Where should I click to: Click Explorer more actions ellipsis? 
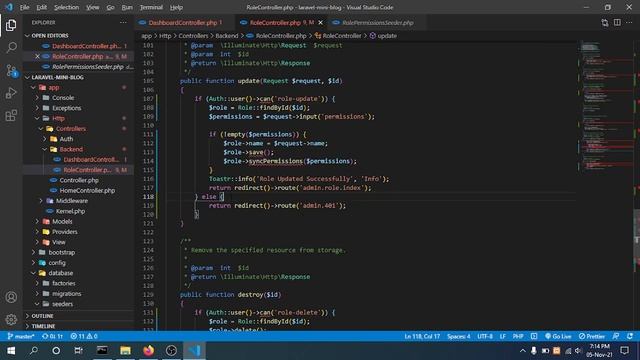pos(123,22)
